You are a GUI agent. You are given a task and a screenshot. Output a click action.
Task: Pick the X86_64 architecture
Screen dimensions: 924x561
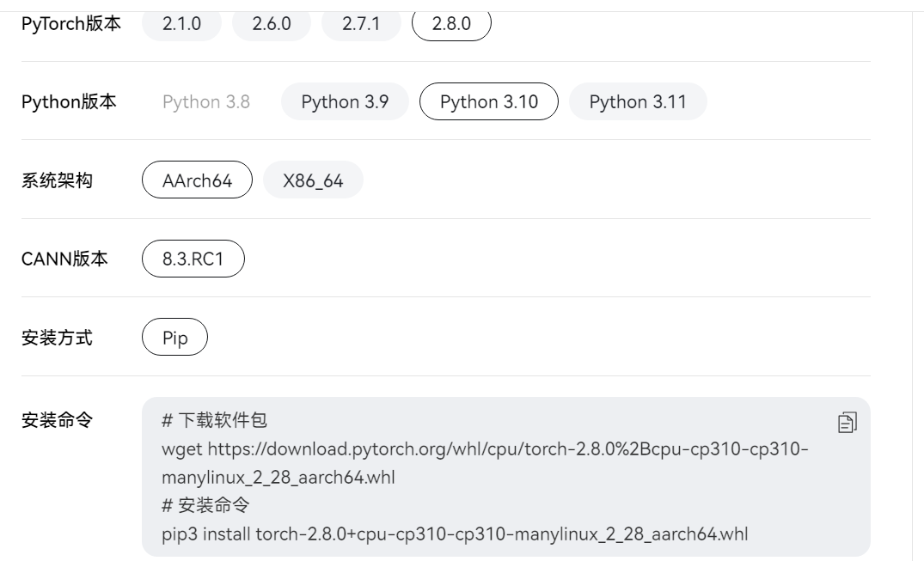(x=313, y=180)
